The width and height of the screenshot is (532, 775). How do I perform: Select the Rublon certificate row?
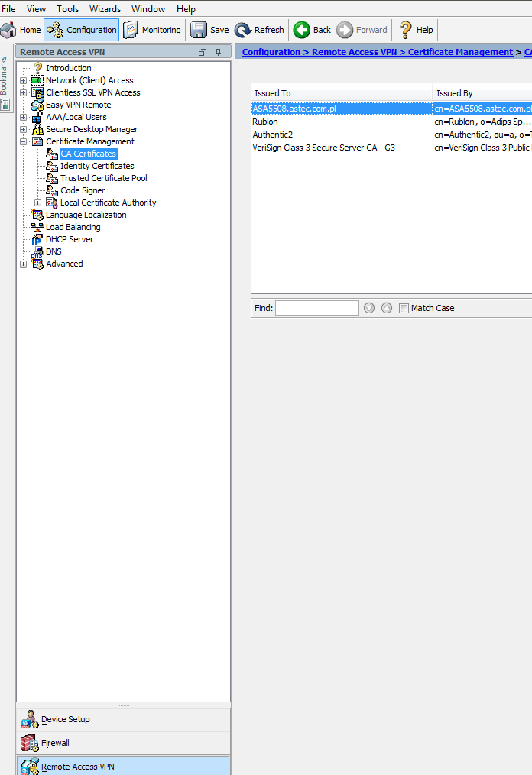[342, 122]
